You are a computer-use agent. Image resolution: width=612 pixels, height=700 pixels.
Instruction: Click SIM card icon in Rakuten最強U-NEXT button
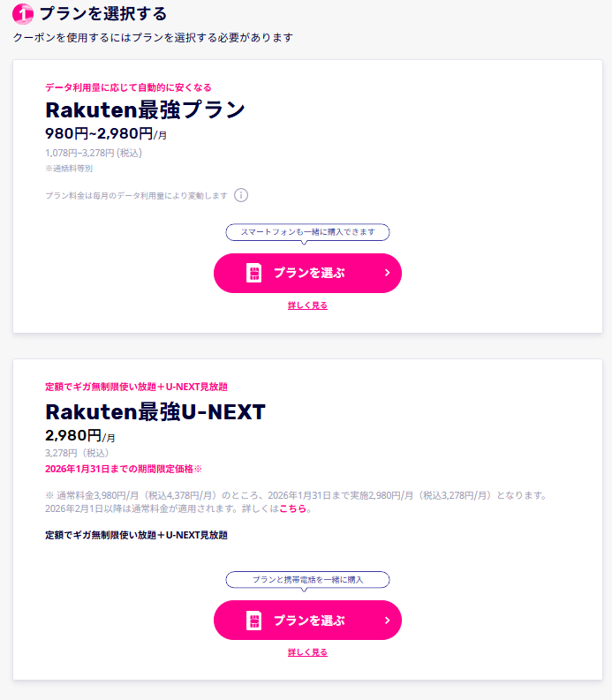coord(253,620)
